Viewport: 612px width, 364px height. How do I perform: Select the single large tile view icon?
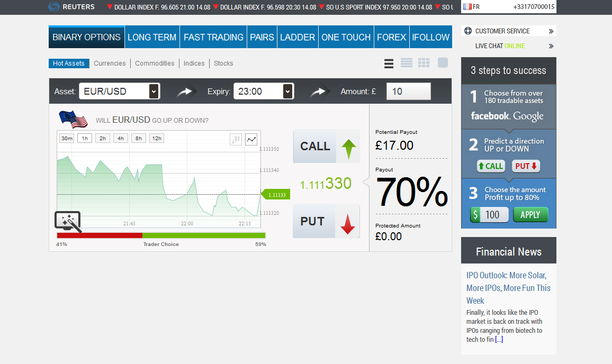tap(443, 62)
